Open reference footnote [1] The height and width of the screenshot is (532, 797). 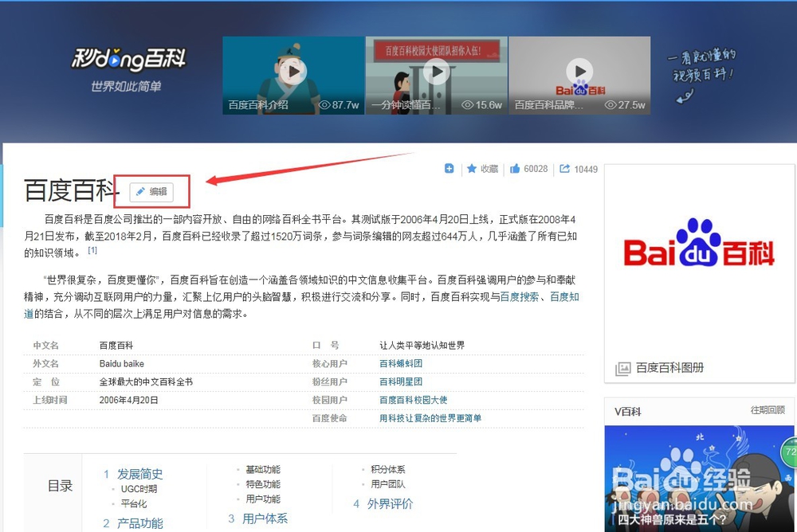[92, 250]
